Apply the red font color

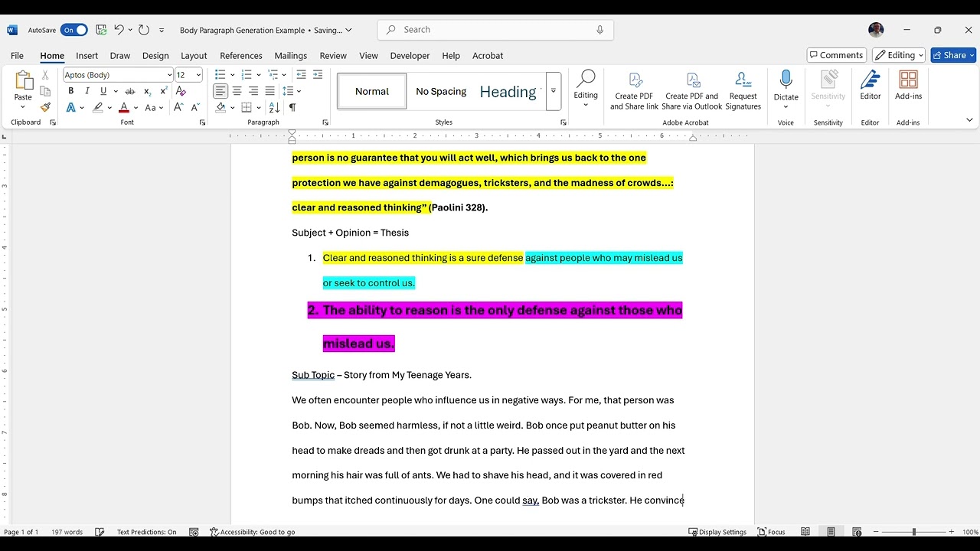pyautogui.click(x=124, y=108)
